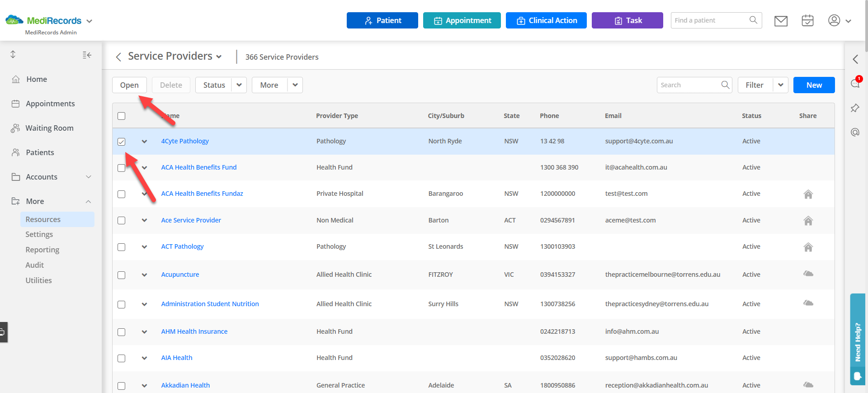868x393 pixels.
Task: Click the search magnifier in Find a patient
Action: pos(753,20)
